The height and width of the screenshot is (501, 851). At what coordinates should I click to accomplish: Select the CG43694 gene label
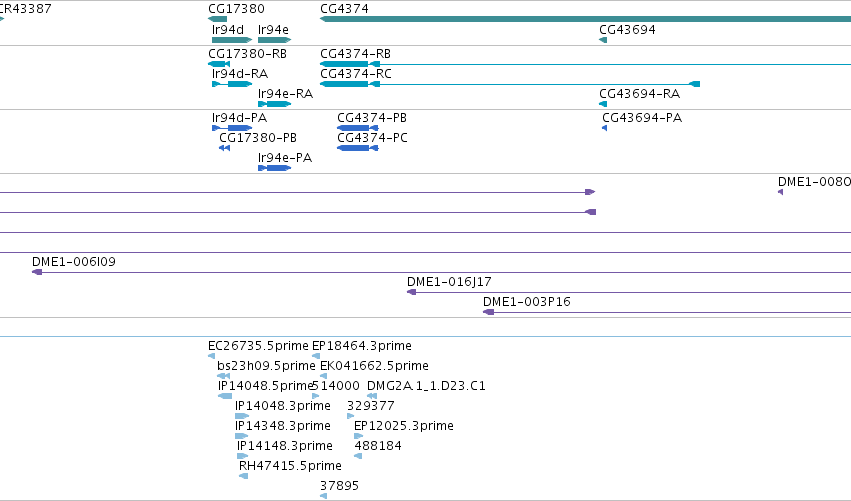[x=627, y=30]
